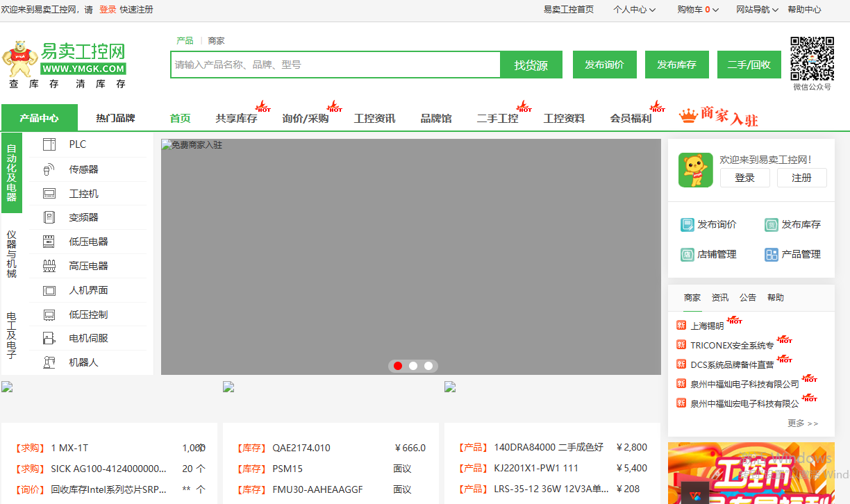This screenshot has height=504, width=850.
Task: Open the 二手工控 navigation menu item
Action: [x=497, y=118]
